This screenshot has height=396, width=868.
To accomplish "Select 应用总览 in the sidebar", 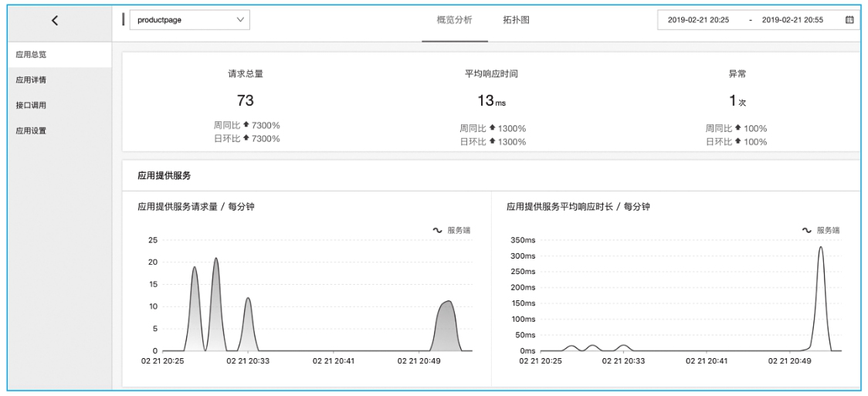I will click(x=32, y=55).
